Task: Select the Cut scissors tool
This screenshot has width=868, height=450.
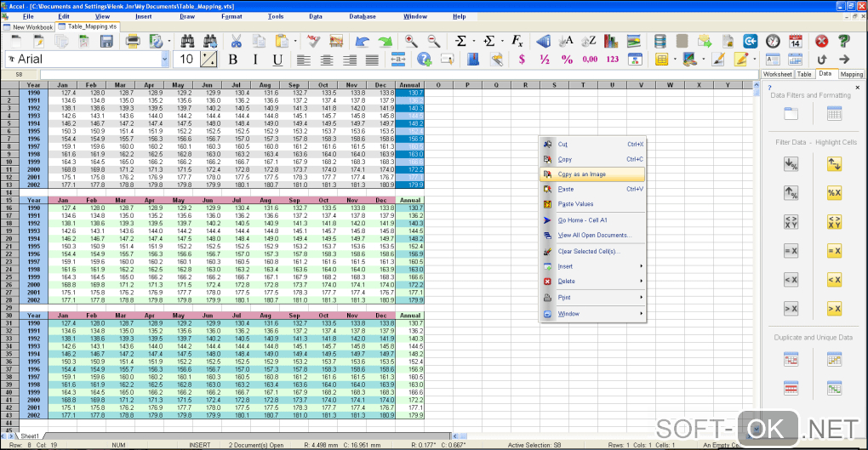Action: [x=237, y=41]
